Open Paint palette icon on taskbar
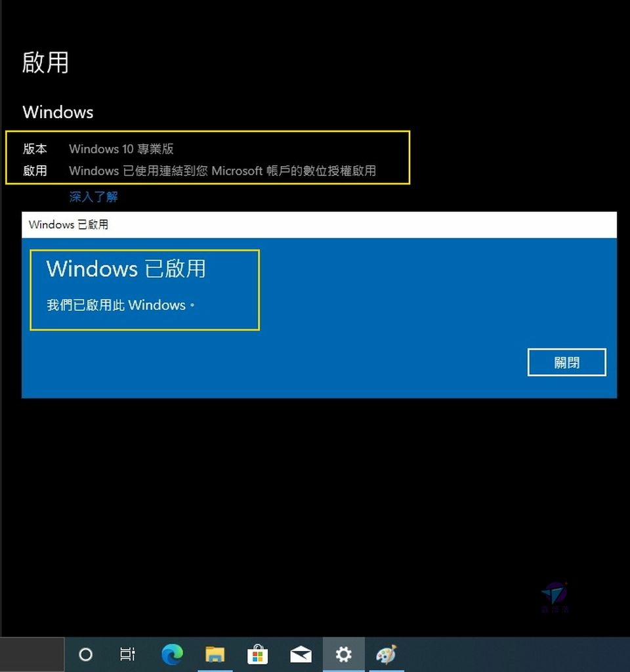 click(387, 654)
